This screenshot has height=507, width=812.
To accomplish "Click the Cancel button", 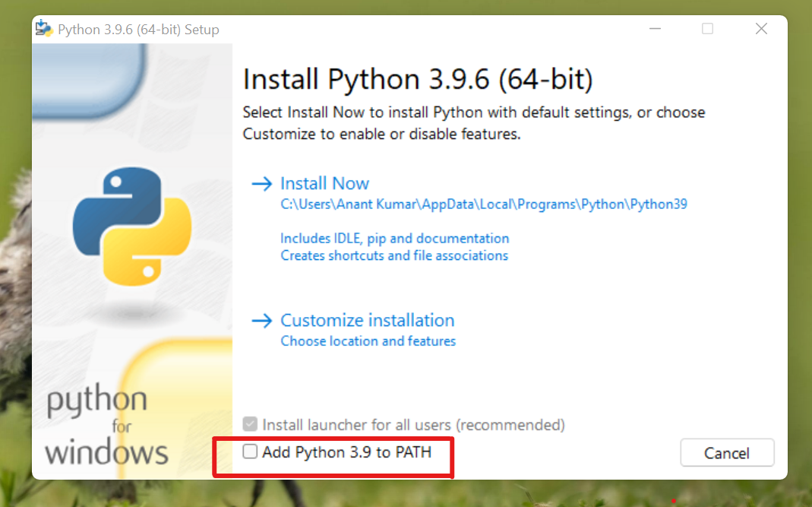I will (726, 452).
